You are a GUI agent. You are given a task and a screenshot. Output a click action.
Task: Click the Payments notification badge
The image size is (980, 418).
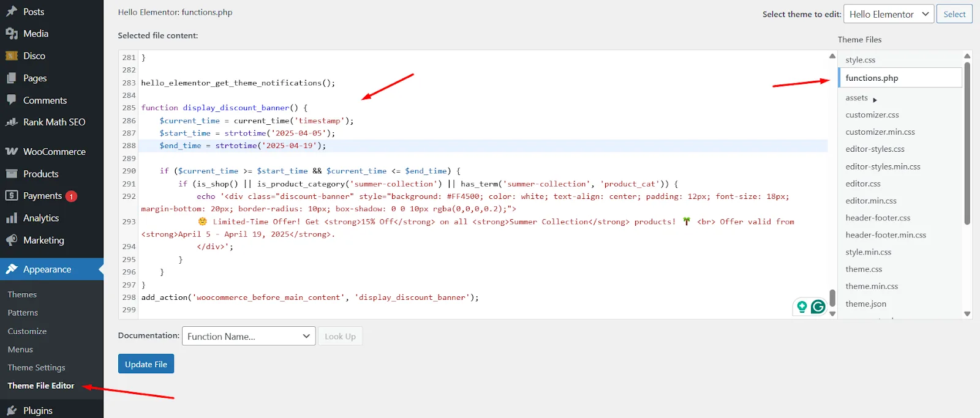tap(71, 196)
